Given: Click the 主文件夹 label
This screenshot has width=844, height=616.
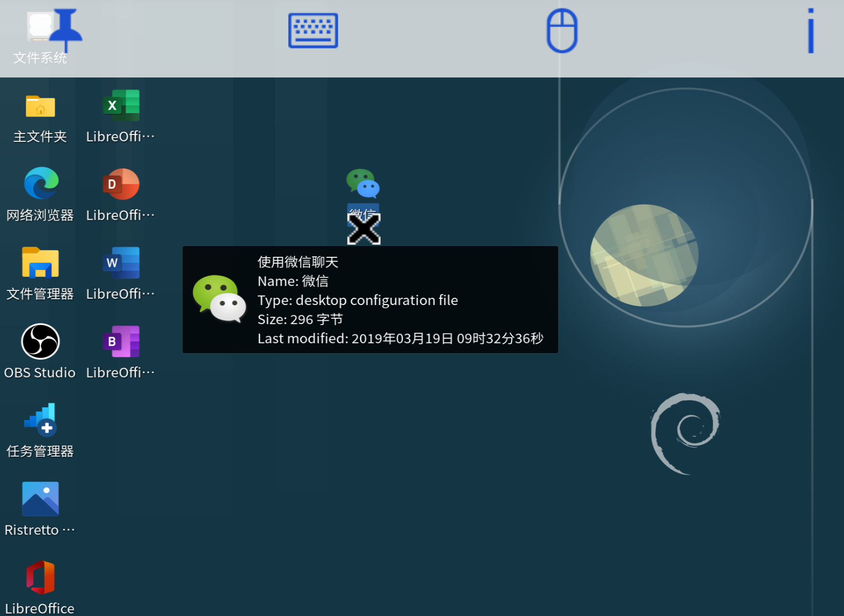Looking at the screenshot, I should (x=40, y=136).
